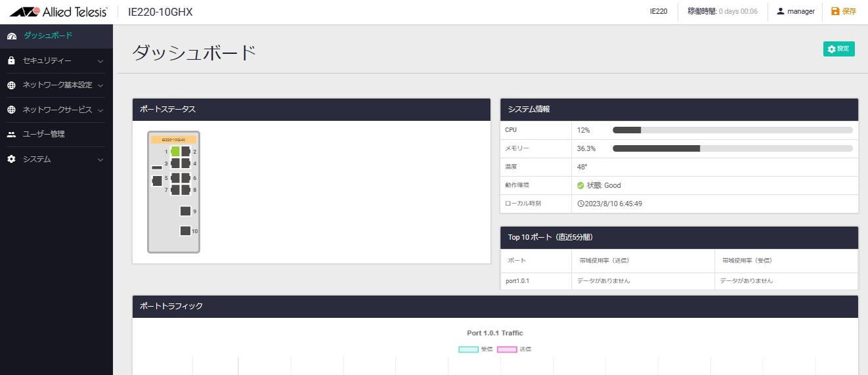Click the dashboard gauge icon in the sidebar
The width and height of the screenshot is (868, 375).
[11, 36]
